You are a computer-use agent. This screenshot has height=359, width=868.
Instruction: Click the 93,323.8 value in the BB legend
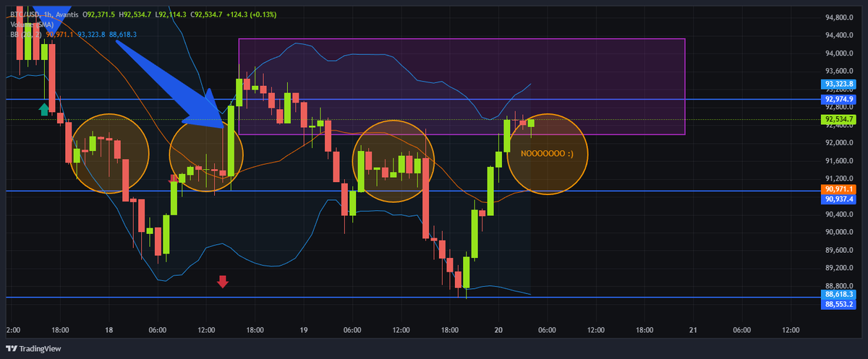(92, 34)
